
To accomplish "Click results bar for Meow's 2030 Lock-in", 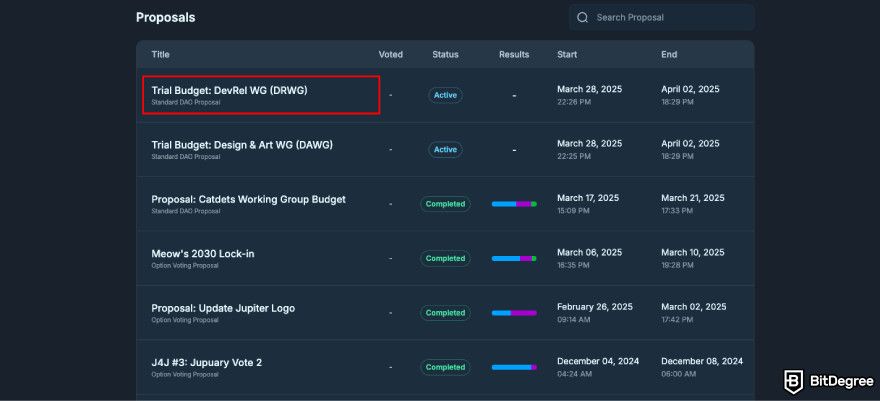I will 514,259.
